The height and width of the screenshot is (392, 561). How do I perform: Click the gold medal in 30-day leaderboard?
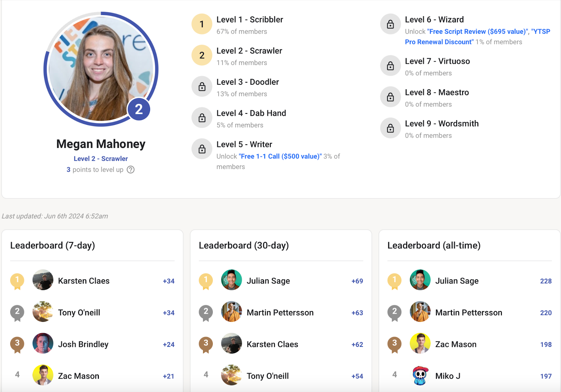[206, 281]
